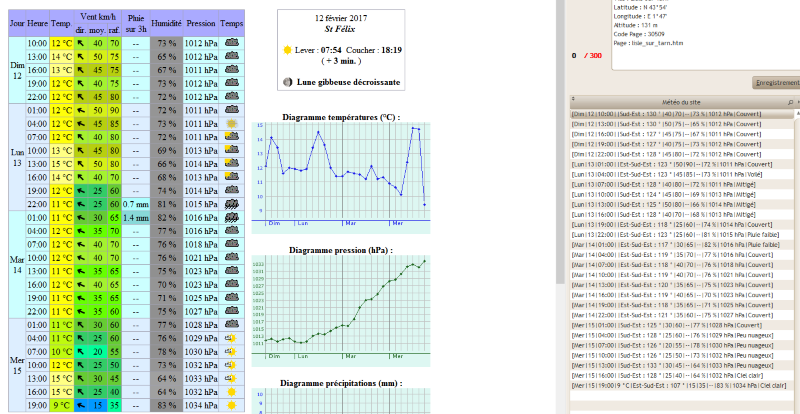The height and width of the screenshot is (414, 800).
Task: Click the Enregistrement button
Action: pyautogui.click(x=776, y=83)
